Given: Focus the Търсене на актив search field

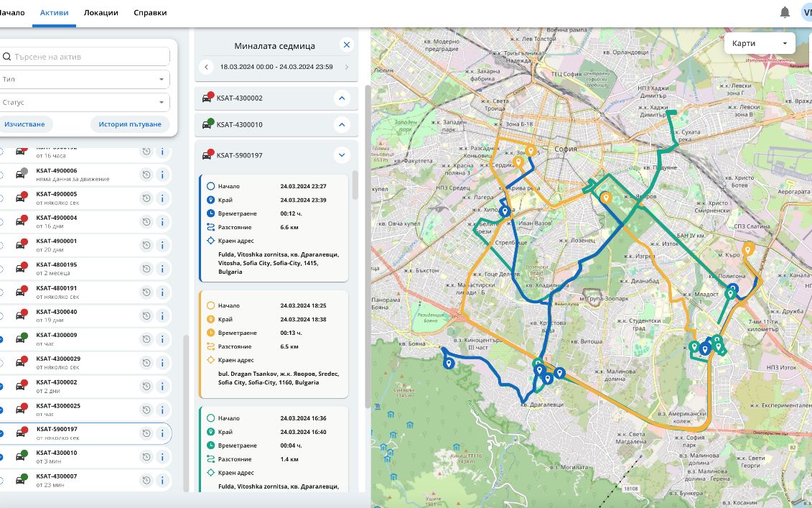Looking at the screenshot, I should tap(84, 57).
